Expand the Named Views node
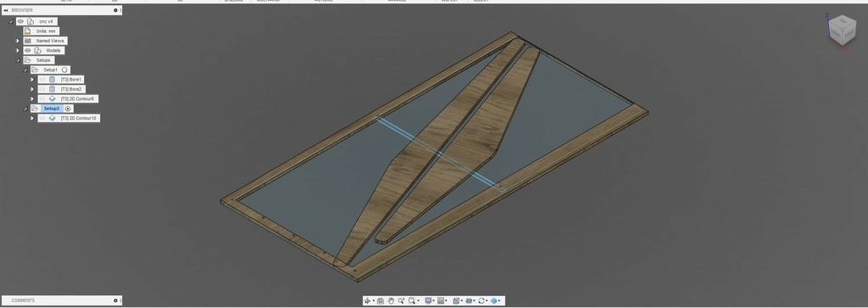The width and height of the screenshot is (868, 308). [x=18, y=41]
